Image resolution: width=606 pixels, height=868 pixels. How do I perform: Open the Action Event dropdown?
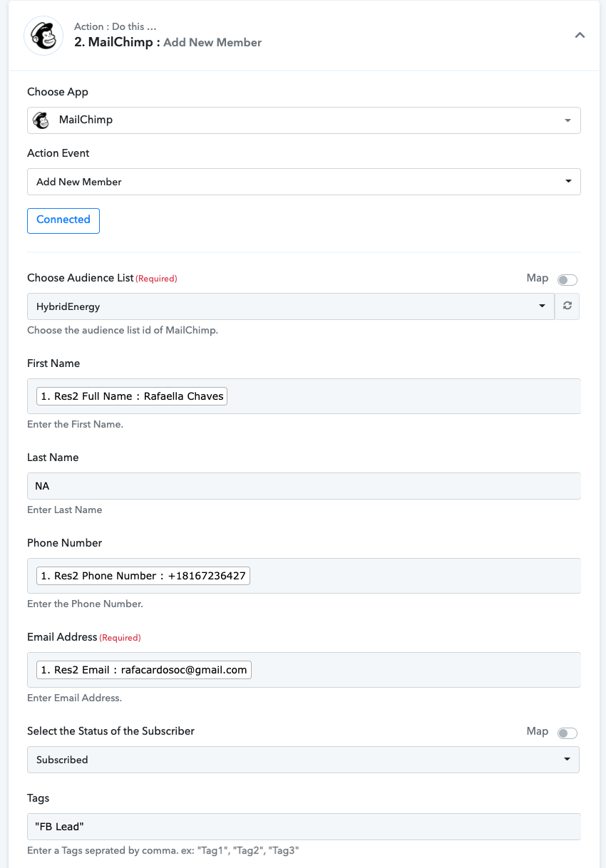(x=304, y=182)
